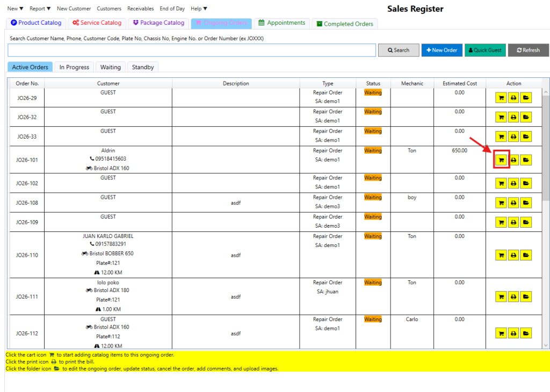Expand the Report menu
This screenshot has width=550, height=392.
pos(40,9)
